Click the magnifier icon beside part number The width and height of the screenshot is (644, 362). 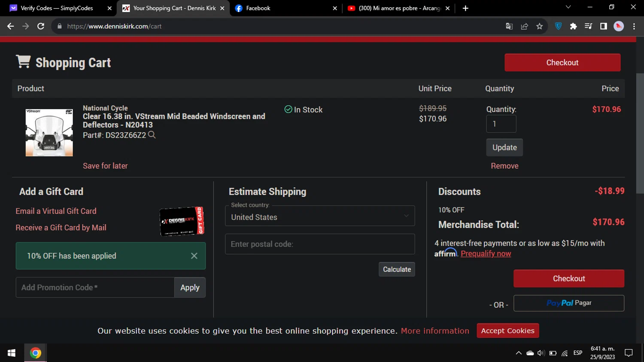(x=152, y=135)
